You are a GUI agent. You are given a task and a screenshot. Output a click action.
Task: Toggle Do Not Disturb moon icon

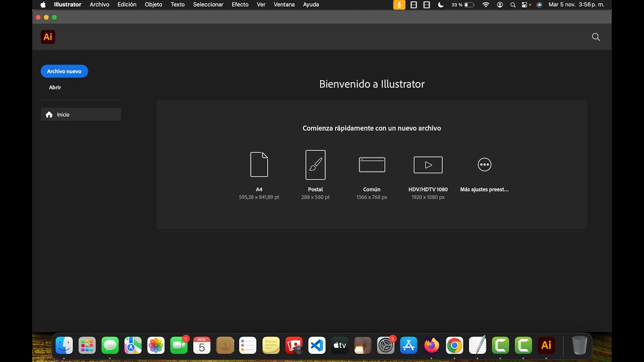441,5
